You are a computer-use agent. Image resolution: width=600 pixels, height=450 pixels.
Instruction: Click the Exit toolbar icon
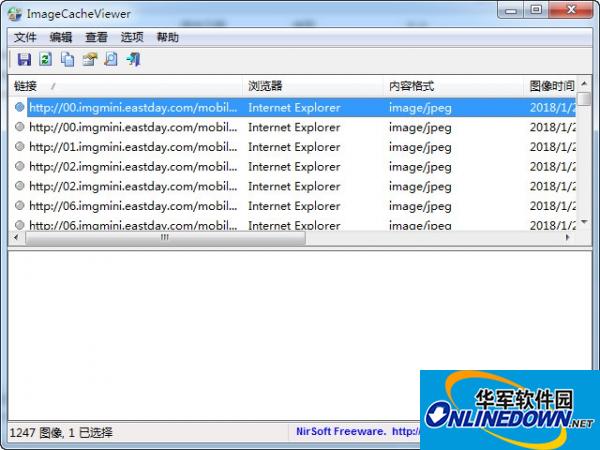(x=133, y=59)
